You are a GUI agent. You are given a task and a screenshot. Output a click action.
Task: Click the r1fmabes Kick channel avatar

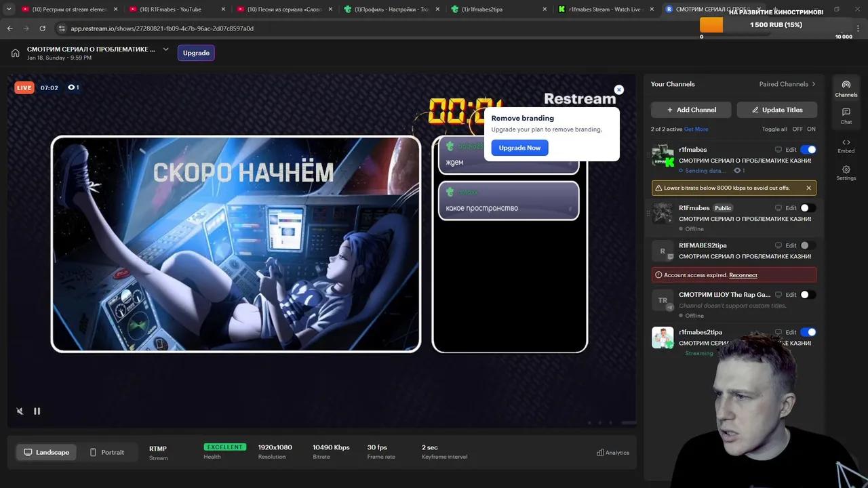pyautogui.click(x=663, y=155)
